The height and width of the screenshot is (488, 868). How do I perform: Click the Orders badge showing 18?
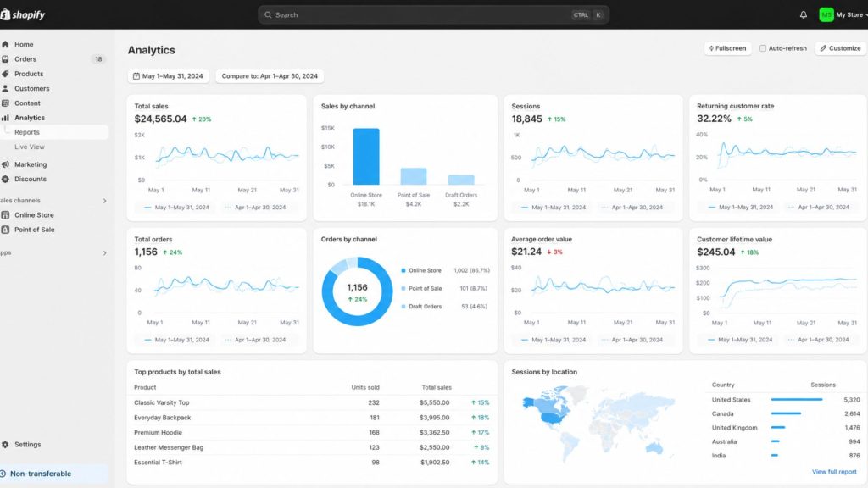click(x=98, y=59)
